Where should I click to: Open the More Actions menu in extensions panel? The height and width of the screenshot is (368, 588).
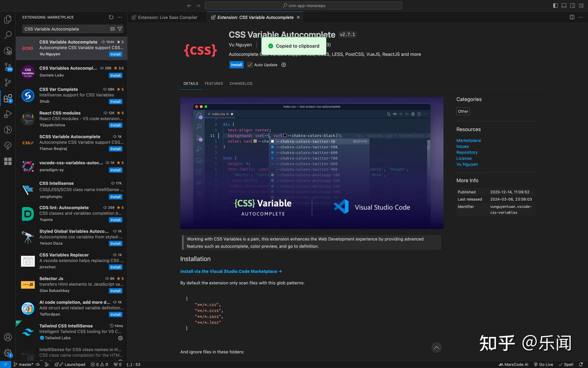tap(120, 17)
